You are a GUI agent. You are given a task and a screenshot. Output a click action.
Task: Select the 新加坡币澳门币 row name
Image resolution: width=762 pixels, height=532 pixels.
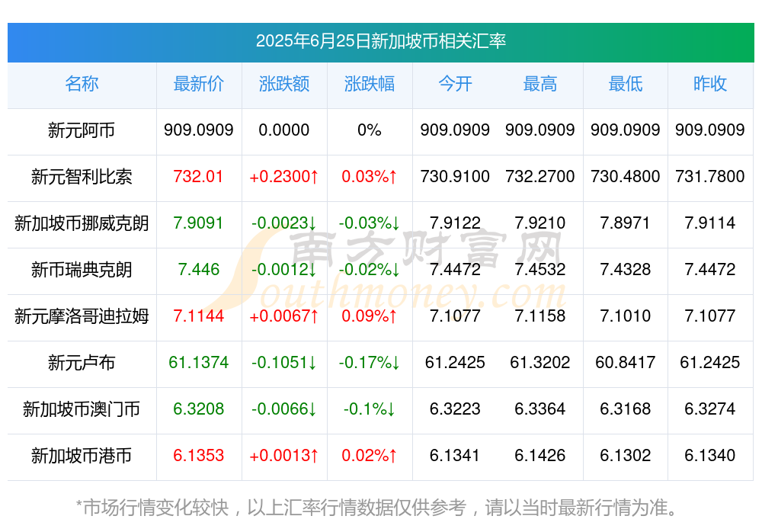click(82, 409)
